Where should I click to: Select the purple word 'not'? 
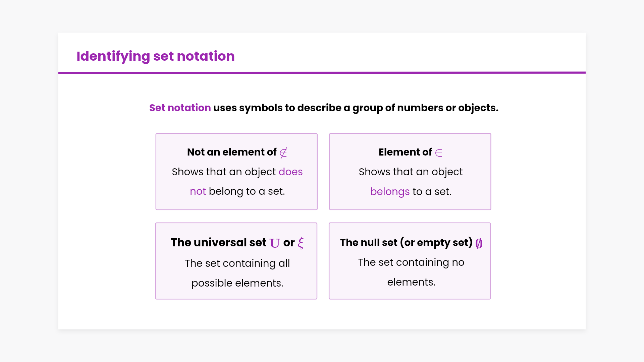coord(198,191)
